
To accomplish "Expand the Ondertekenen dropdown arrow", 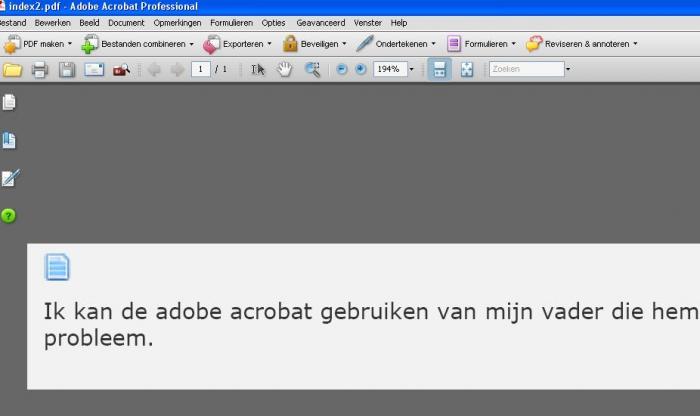I will (433, 44).
